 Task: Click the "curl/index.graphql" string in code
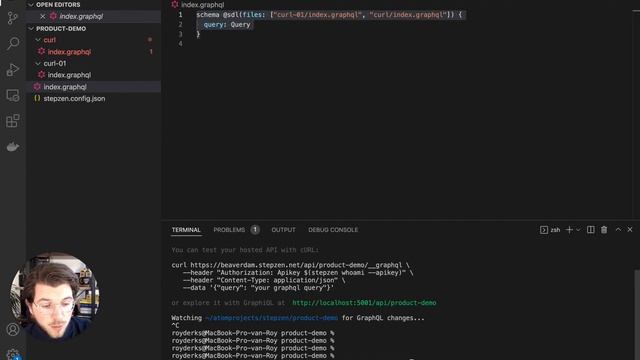tap(408, 15)
